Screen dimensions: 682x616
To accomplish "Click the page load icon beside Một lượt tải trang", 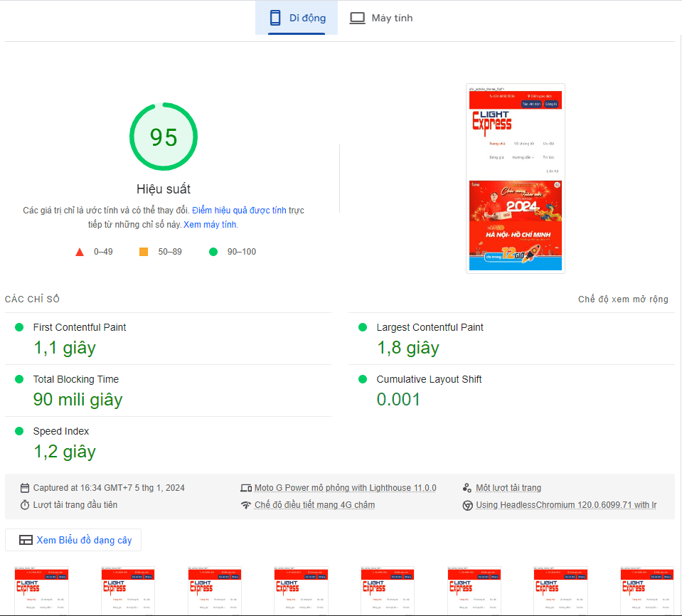I will (467, 488).
